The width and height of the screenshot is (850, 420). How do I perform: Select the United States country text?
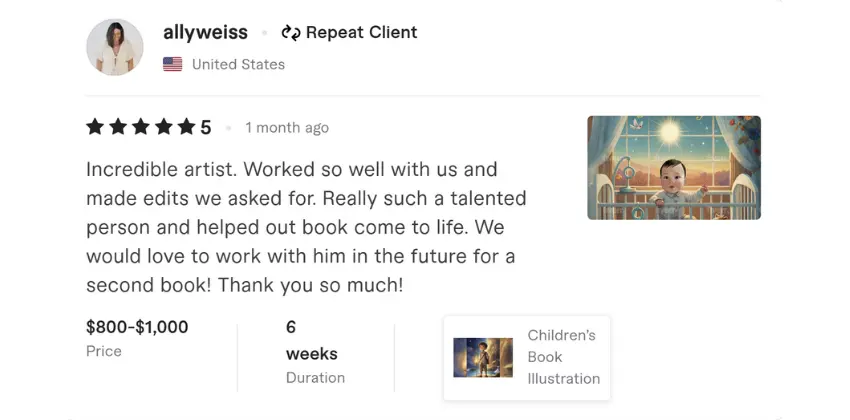[238, 64]
